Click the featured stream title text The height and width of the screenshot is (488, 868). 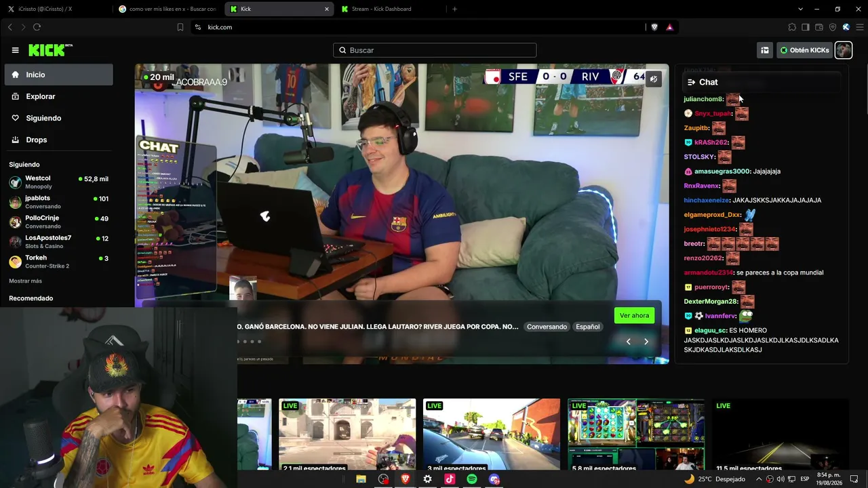click(378, 327)
